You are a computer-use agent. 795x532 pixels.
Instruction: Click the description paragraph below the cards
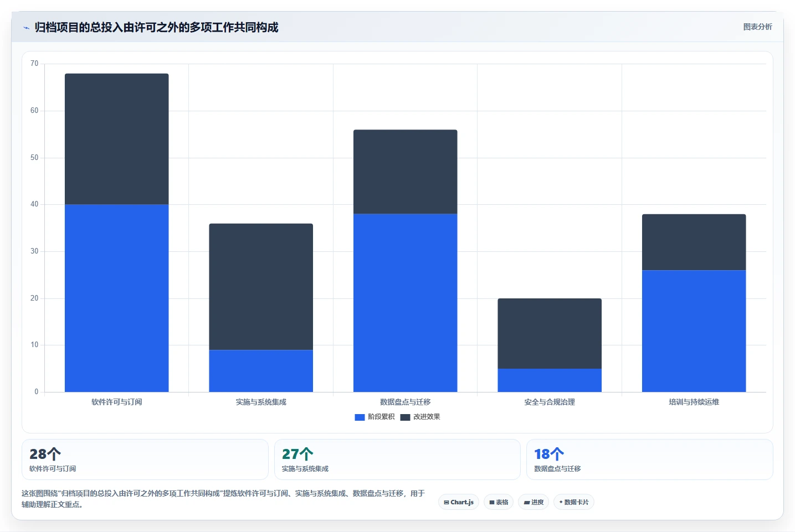(223, 499)
